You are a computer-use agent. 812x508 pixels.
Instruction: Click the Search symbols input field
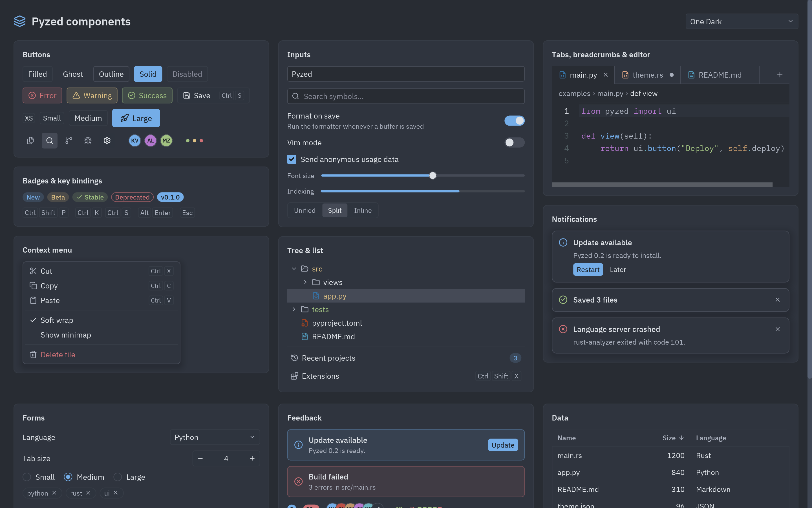tap(406, 96)
